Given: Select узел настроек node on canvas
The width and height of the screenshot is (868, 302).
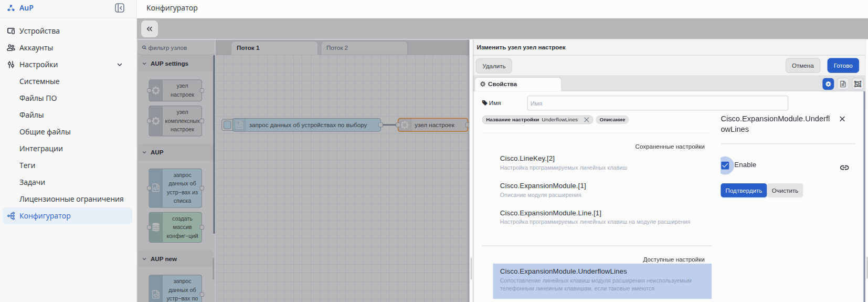Looking at the screenshot, I should pyautogui.click(x=433, y=125).
